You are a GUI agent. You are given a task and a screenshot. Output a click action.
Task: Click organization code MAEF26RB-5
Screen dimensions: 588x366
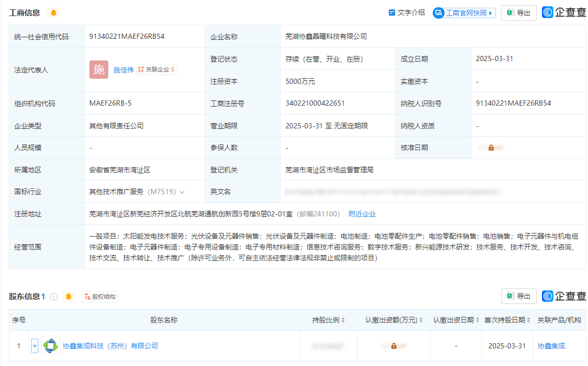pyautogui.click(x=110, y=104)
